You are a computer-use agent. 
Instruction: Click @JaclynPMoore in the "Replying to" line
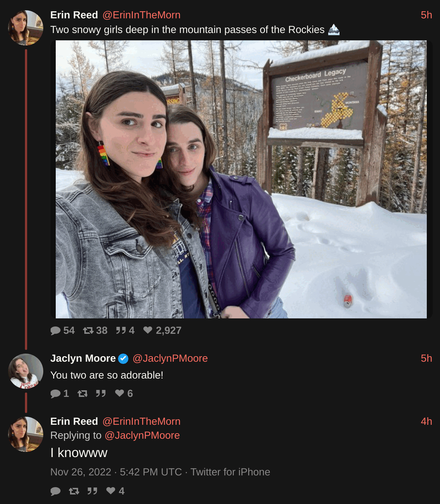click(142, 435)
